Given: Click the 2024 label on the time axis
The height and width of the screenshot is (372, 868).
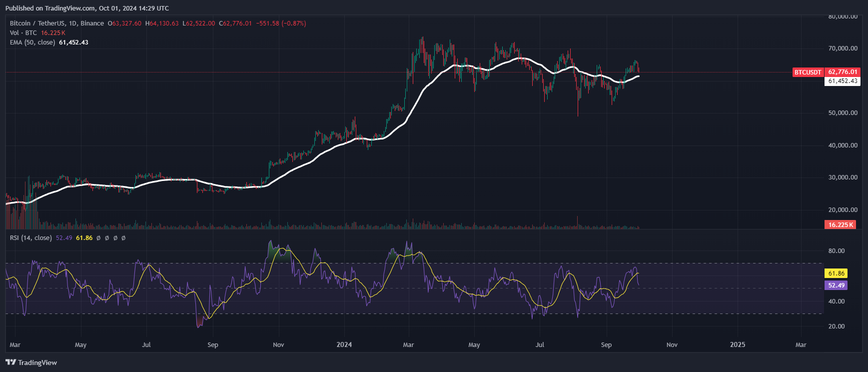Looking at the screenshot, I should click(x=344, y=344).
